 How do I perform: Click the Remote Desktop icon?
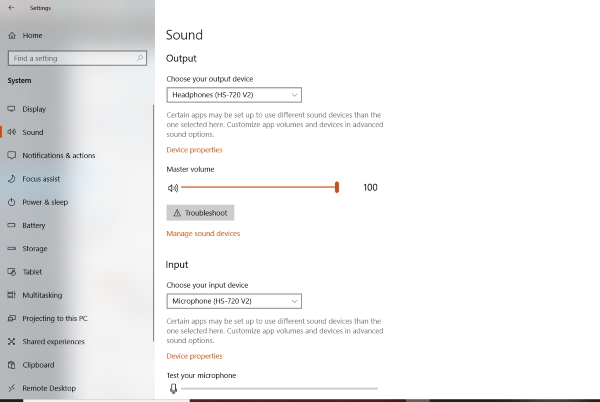pos(12,388)
